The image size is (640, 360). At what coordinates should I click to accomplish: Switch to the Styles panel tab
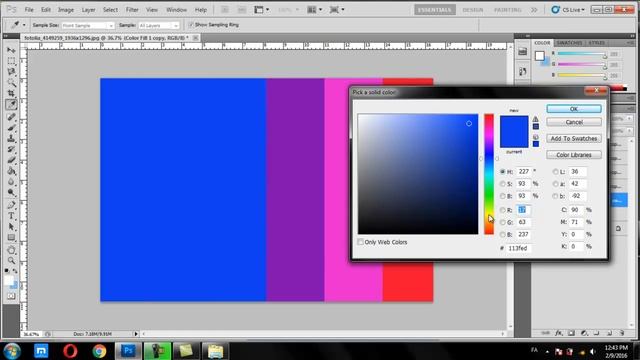point(597,43)
